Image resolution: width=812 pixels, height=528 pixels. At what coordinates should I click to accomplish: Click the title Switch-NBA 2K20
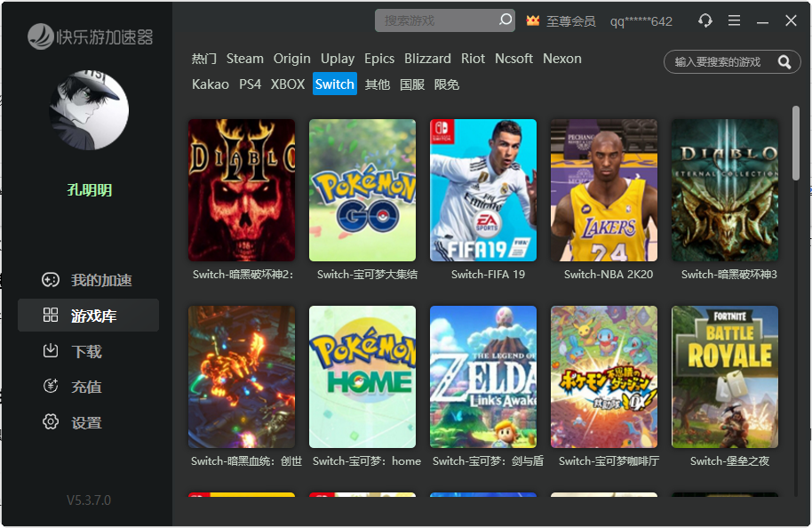point(609,275)
